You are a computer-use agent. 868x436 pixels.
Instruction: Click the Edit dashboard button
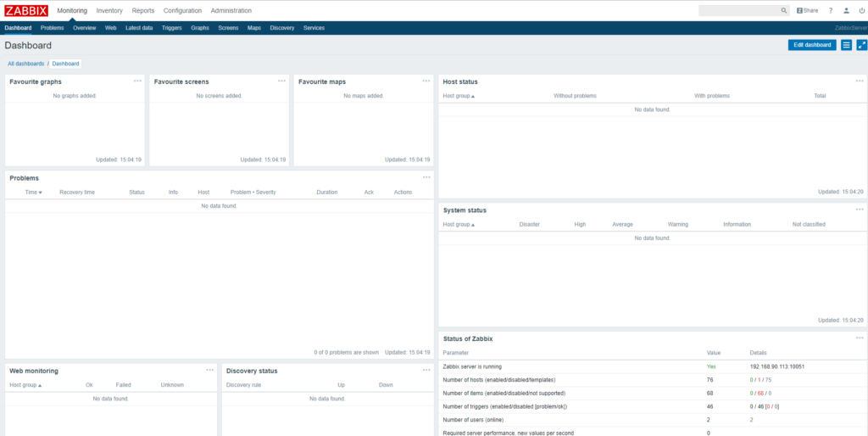pos(811,45)
